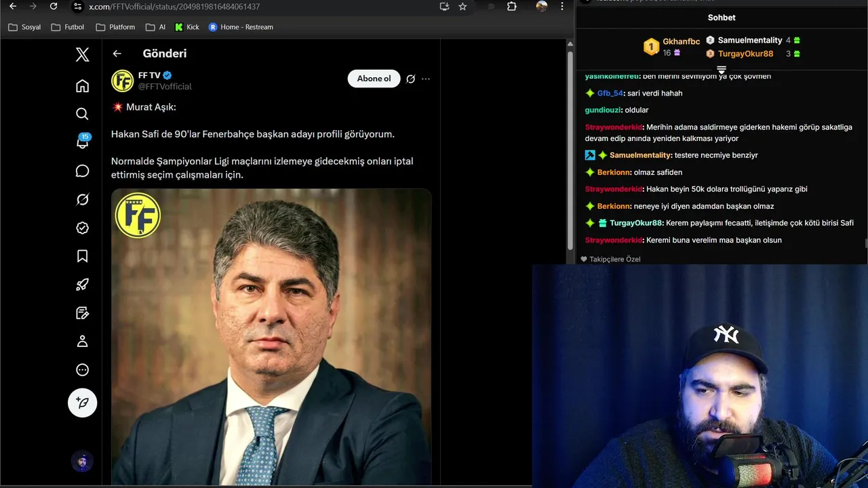
Task: Click the compose post round button
Action: pos(82,403)
